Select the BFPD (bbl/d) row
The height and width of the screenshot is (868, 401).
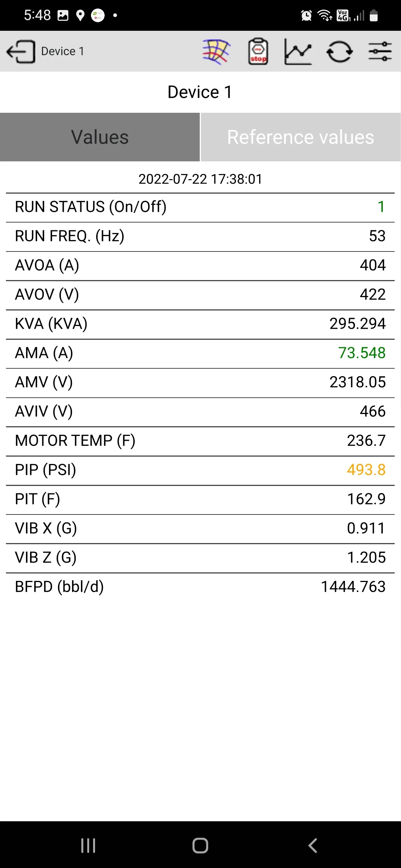coord(200,587)
